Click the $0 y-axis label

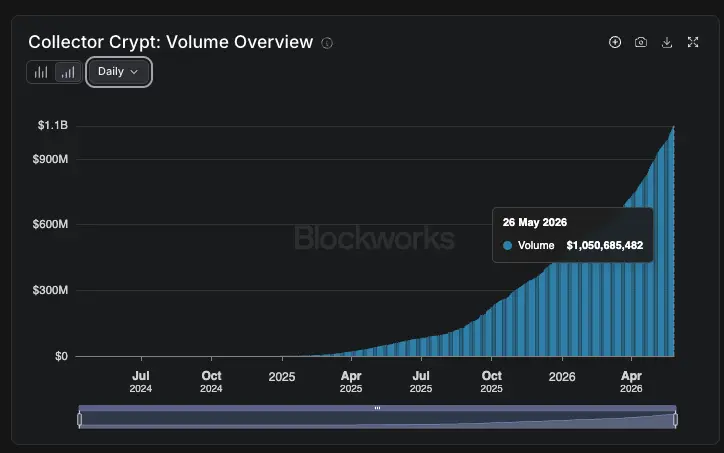point(61,356)
